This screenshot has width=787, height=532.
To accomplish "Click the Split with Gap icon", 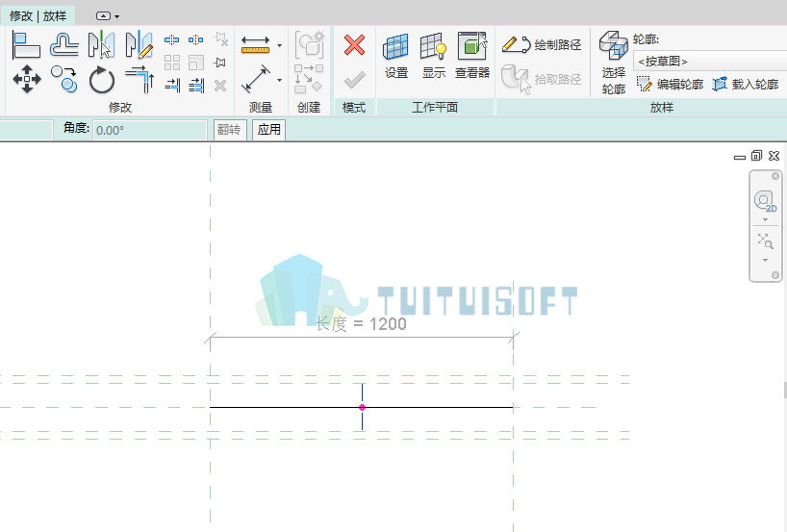I will (195, 39).
